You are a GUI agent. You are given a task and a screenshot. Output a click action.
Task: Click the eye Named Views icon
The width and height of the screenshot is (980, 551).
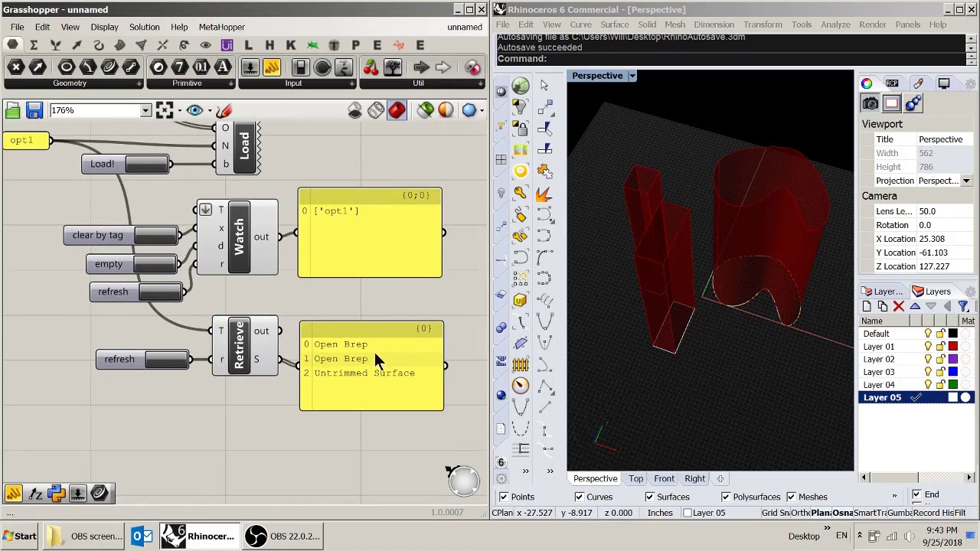point(194,110)
